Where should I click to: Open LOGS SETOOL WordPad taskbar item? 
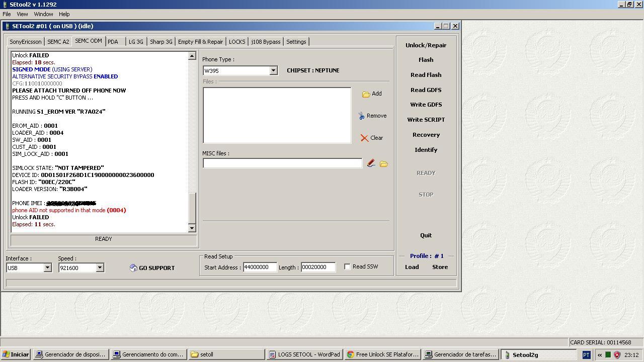tap(304, 354)
